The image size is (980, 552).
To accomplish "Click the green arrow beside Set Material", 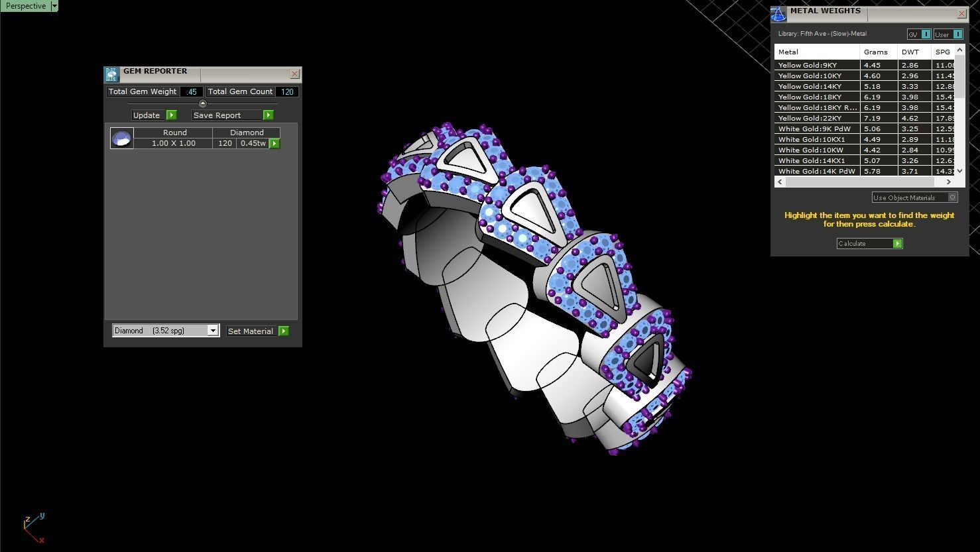I will click(x=284, y=331).
